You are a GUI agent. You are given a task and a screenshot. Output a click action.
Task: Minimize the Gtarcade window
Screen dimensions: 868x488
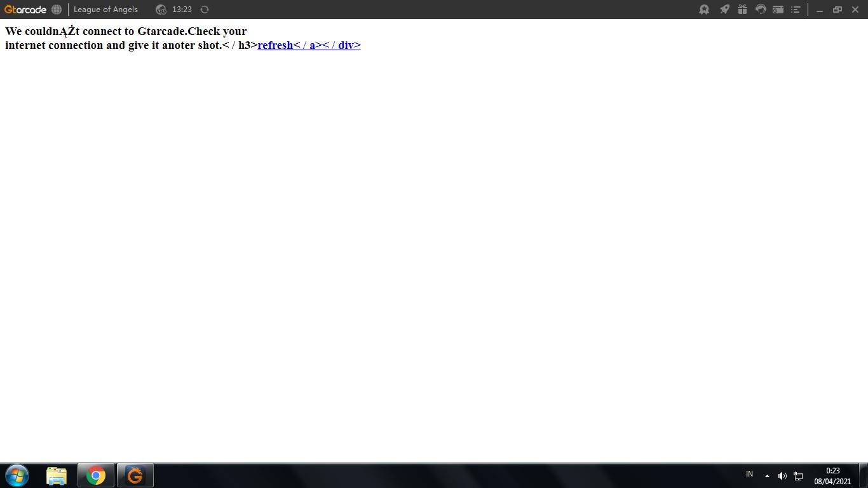tap(820, 10)
